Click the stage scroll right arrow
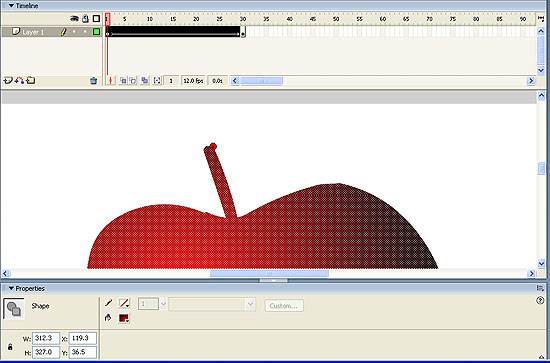The image size is (550, 363). point(531,273)
